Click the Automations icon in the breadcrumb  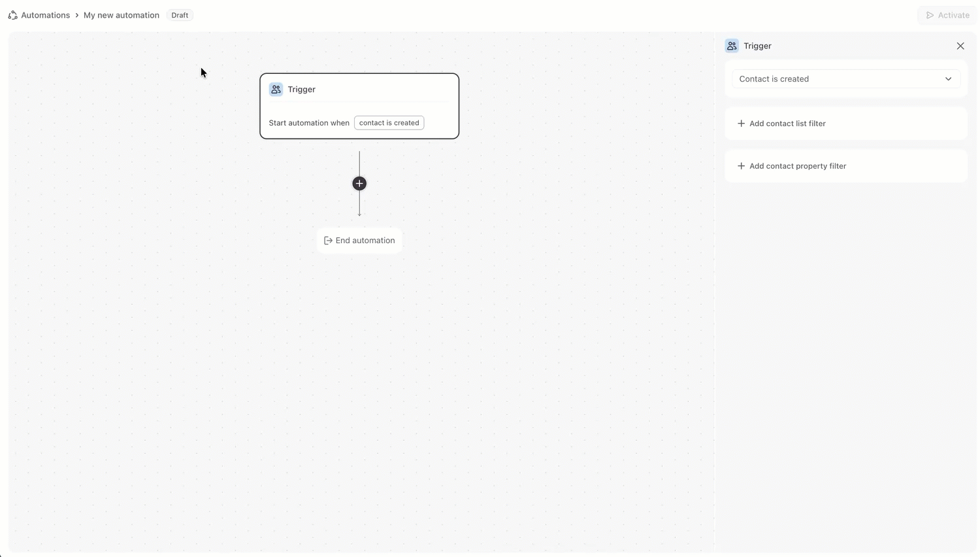click(x=12, y=15)
